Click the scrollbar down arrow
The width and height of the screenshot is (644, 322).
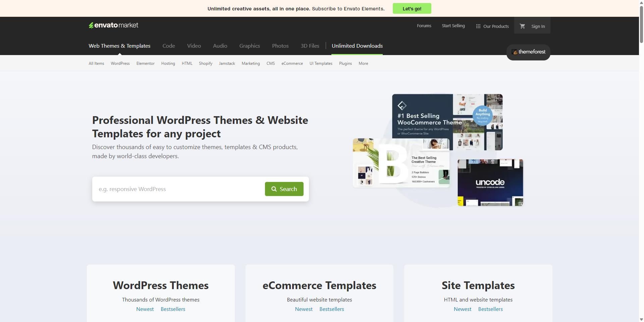point(641,319)
